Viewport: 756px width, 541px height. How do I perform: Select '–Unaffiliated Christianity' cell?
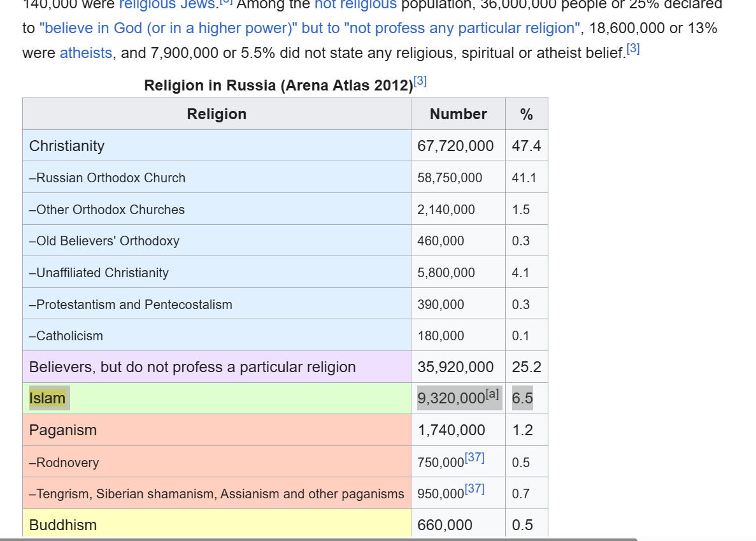(217, 273)
